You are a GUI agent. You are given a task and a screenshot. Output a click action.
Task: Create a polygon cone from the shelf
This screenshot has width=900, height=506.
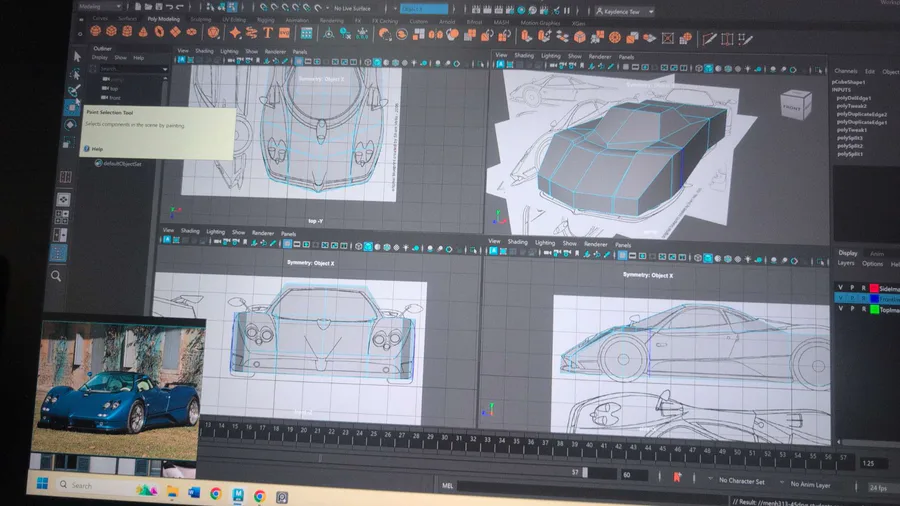point(143,32)
